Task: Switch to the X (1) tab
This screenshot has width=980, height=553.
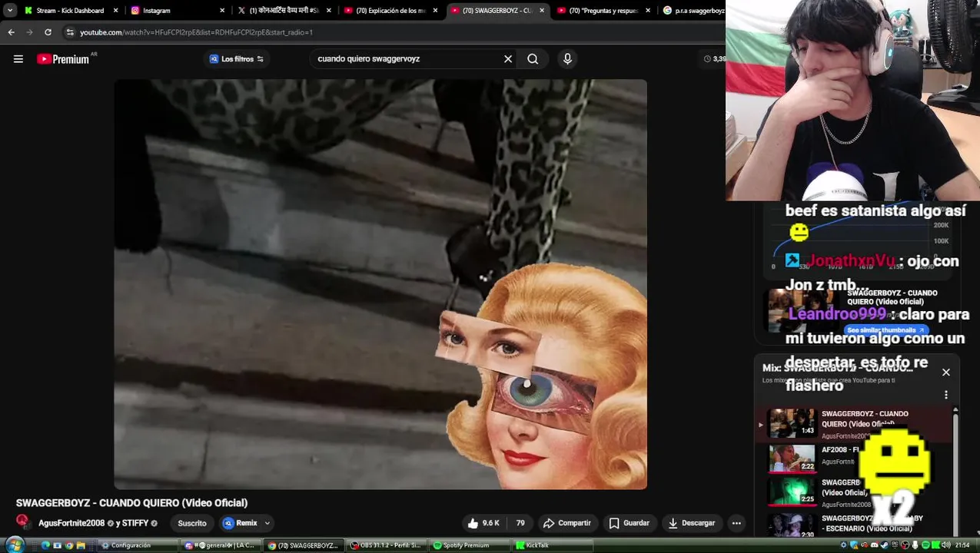Action: click(284, 11)
